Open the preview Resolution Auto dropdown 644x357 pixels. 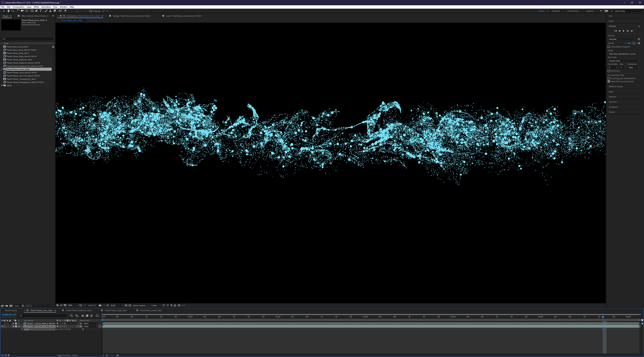[x=634, y=67]
